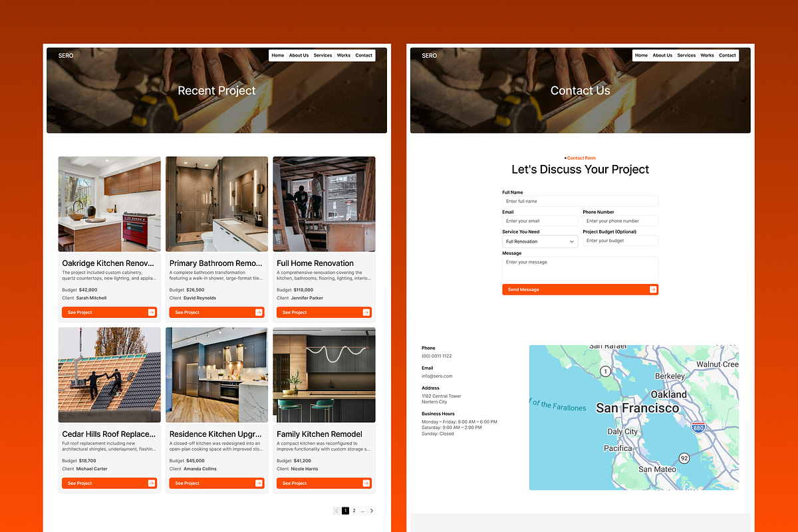Select the Oakridge Kitchen Renovation title
Image resolution: width=798 pixels, height=532 pixels.
coord(109,263)
